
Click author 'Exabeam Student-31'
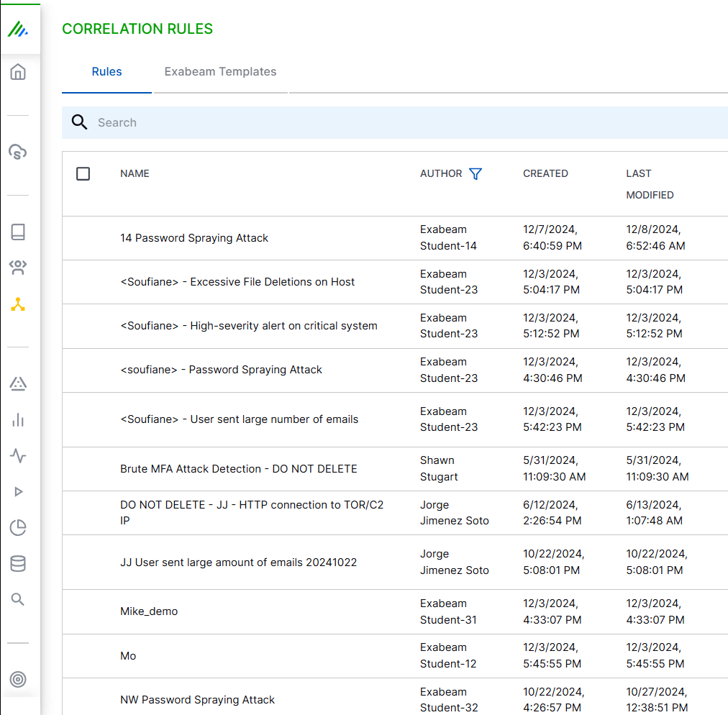point(448,611)
